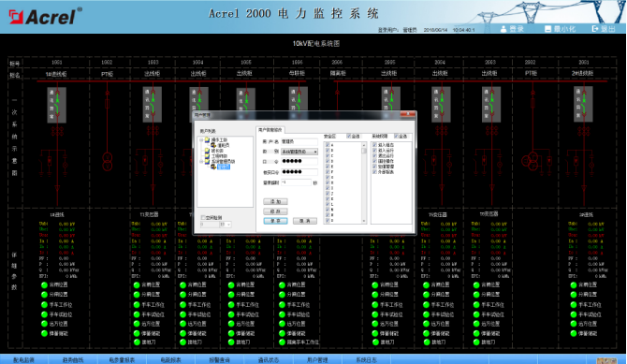Uncheck 退出运行 permission checkbox
627x364 pixels.
[x=374, y=155]
